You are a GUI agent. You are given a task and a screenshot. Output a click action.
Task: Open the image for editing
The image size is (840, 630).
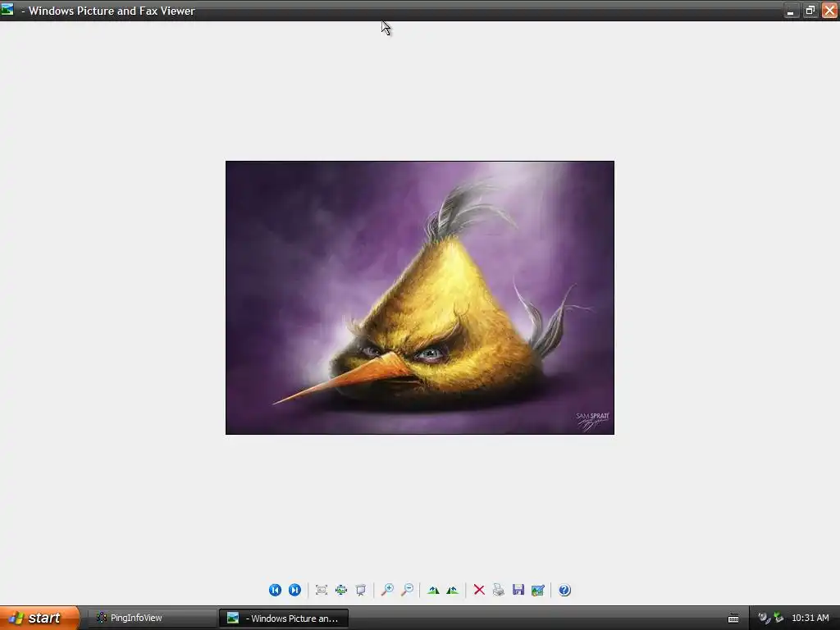coord(538,590)
